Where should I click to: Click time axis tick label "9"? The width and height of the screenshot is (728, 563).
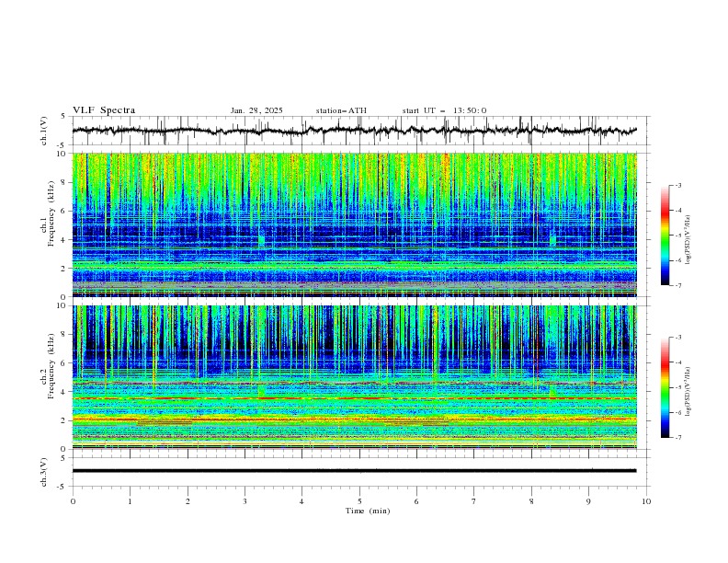click(x=588, y=501)
